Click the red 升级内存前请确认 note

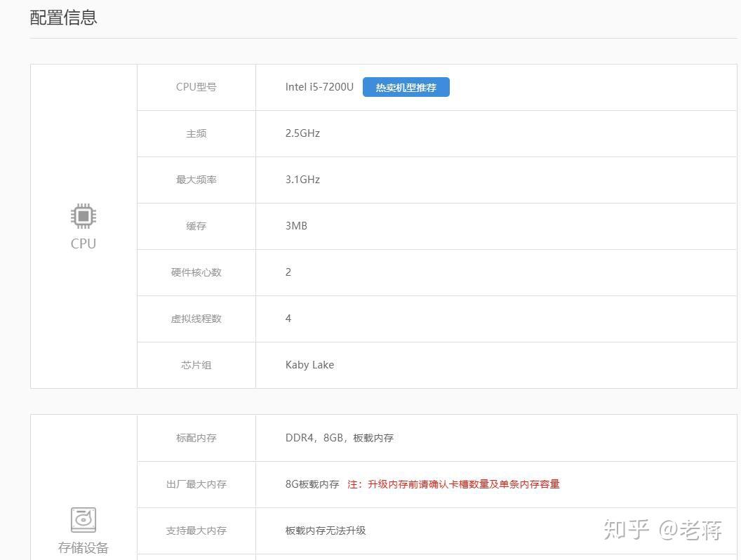pyautogui.click(x=454, y=484)
